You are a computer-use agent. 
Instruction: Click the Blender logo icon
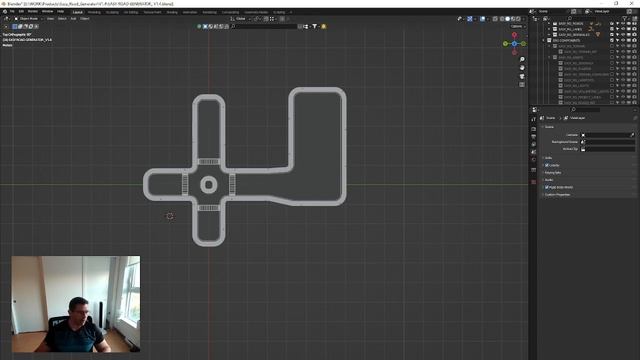[x=4, y=11]
